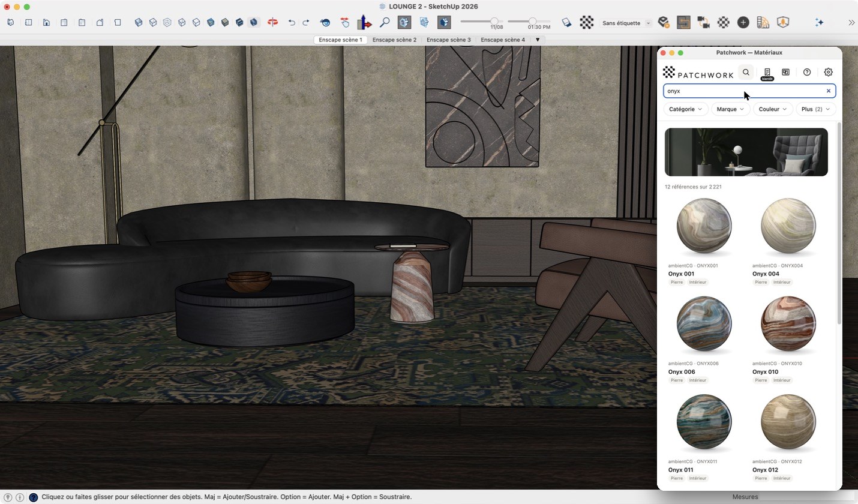The image size is (858, 504).
Task: Click the Patchwork search magnifier icon
Action: 746,72
